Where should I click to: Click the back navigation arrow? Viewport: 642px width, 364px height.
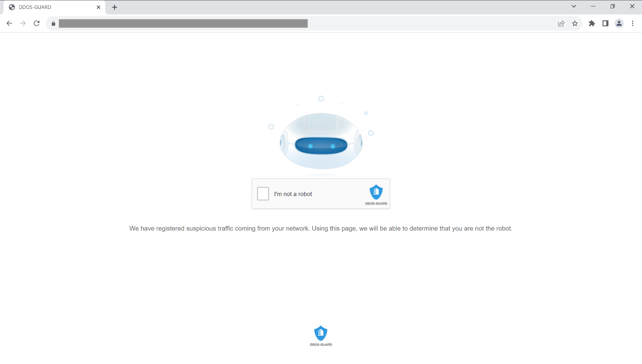pyautogui.click(x=9, y=23)
